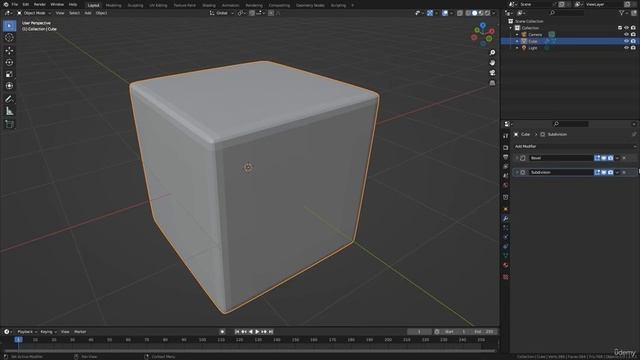Open the Material properties tab

coord(506,265)
